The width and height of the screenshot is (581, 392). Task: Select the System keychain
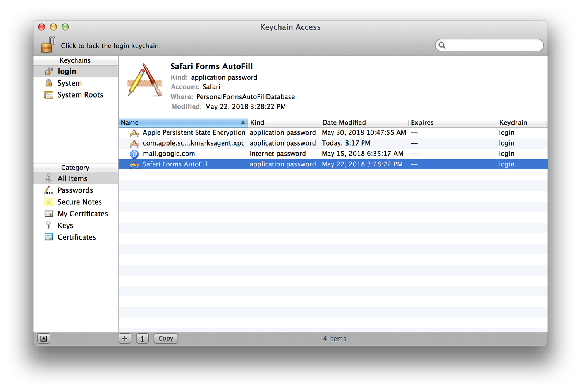coord(76,83)
